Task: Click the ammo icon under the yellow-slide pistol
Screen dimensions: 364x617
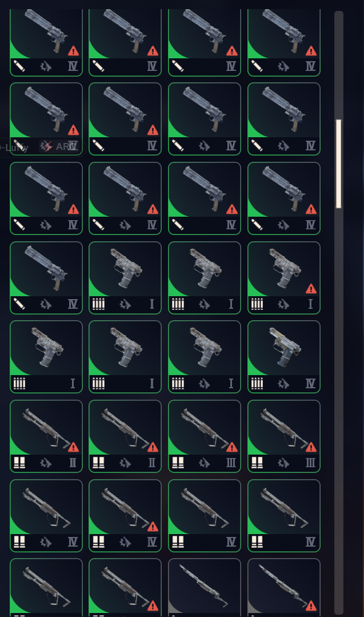Action: coord(257,383)
